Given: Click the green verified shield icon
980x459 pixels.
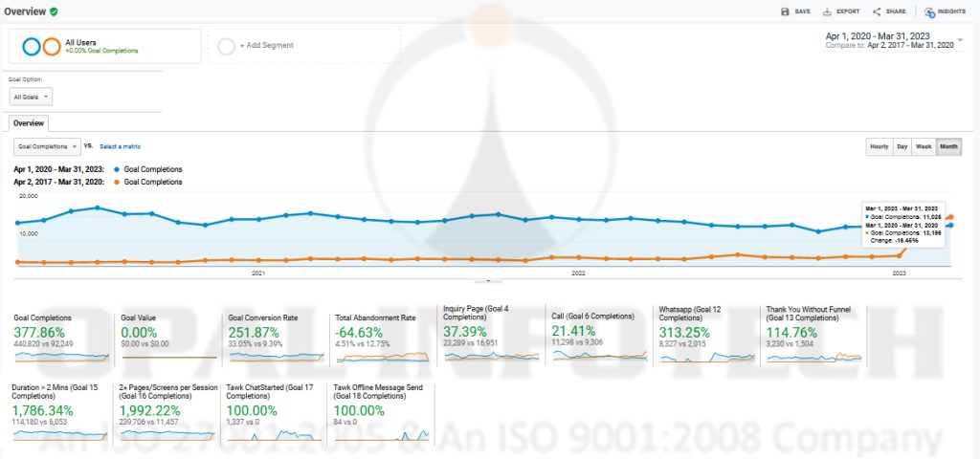Looking at the screenshot, I should pos(55,11).
